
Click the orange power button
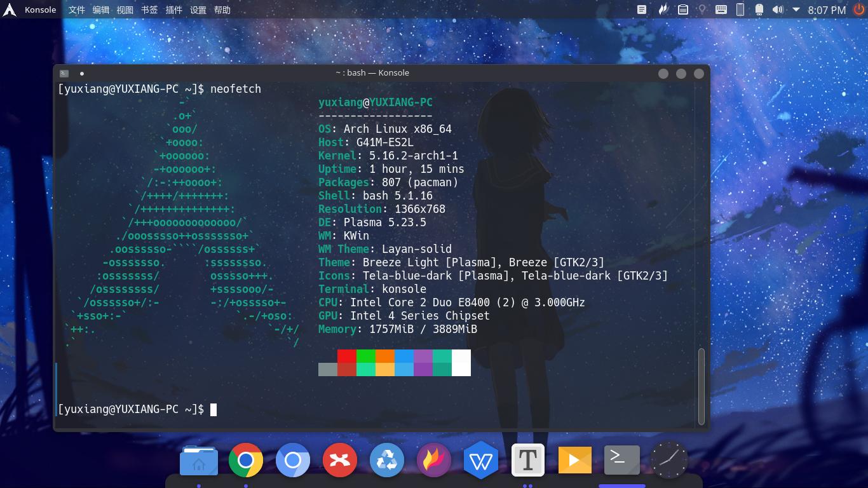click(x=858, y=10)
